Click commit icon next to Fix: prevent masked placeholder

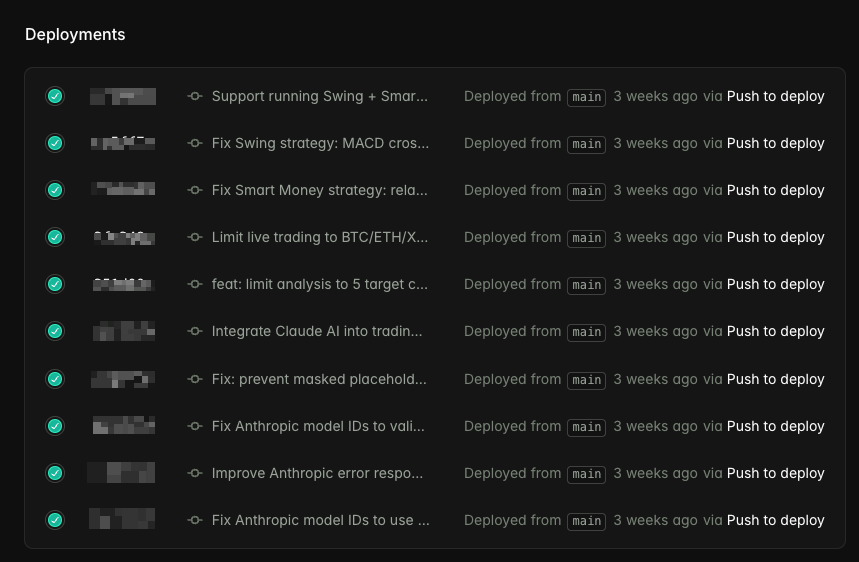click(195, 379)
